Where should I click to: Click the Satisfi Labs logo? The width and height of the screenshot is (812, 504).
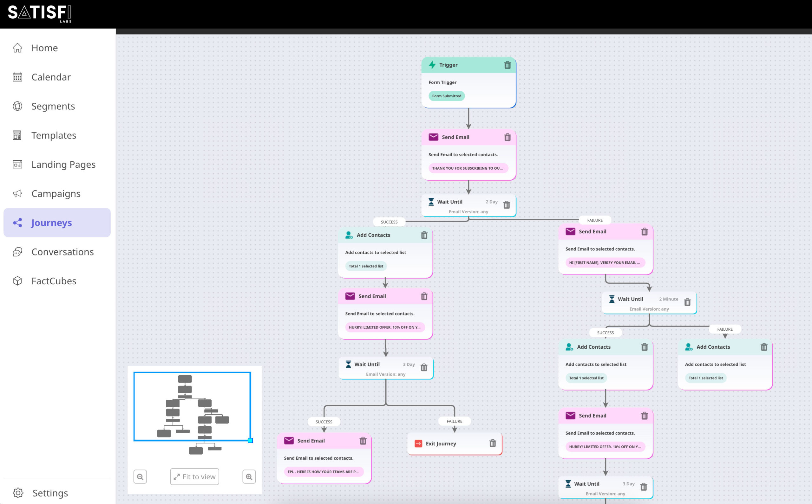tap(40, 14)
